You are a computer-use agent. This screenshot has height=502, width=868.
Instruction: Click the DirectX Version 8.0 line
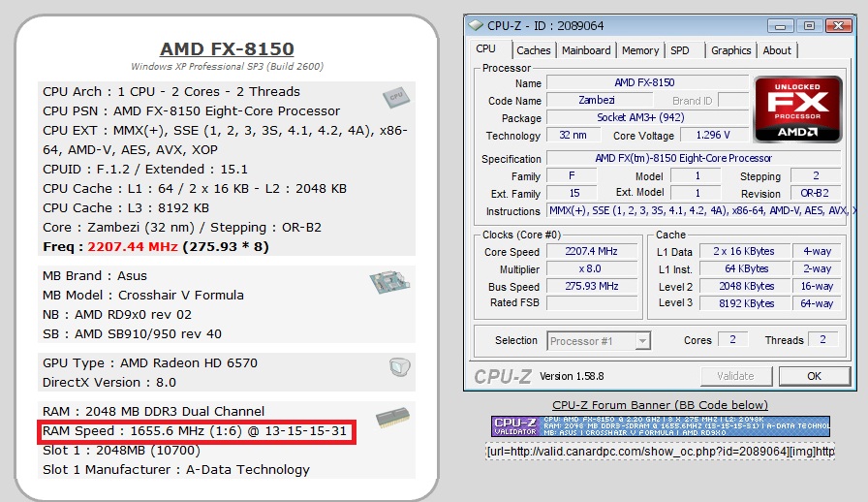[109, 383]
